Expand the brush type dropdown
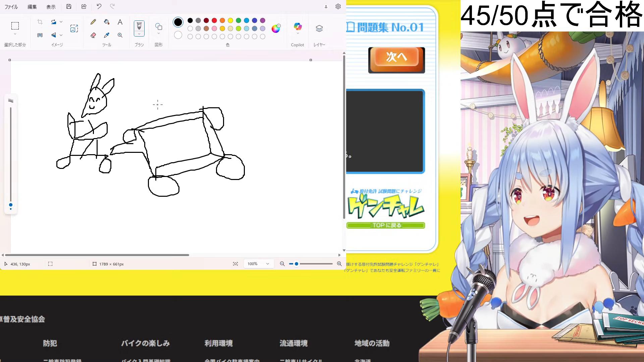Image resolution: width=644 pixels, height=362 pixels. tap(139, 34)
